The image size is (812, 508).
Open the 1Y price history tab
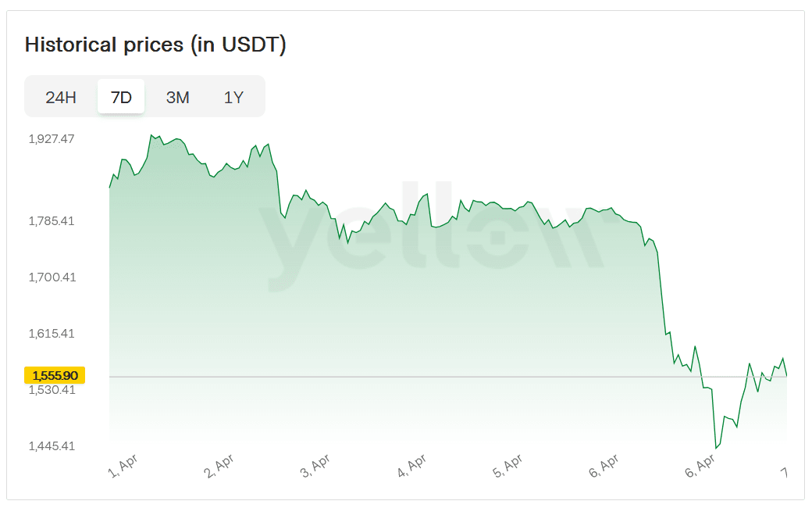(x=233, y=98)
